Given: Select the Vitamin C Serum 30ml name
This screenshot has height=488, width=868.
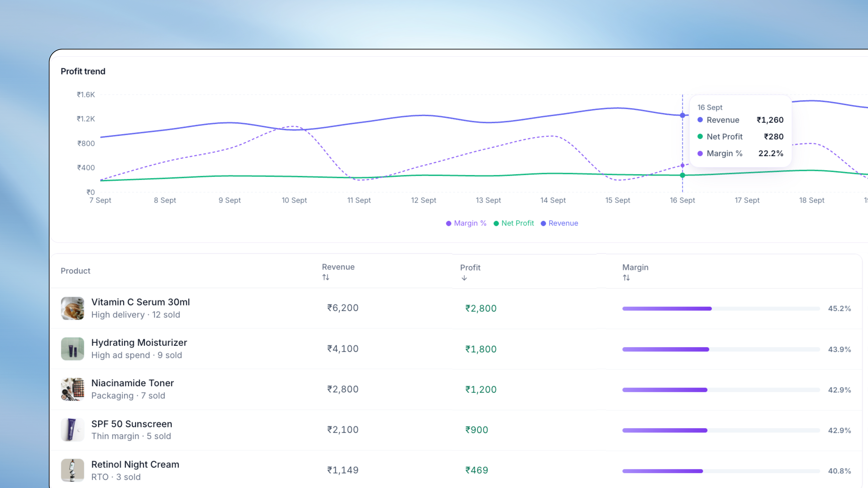Looking at the screenshot, I should tap(140, 302).
